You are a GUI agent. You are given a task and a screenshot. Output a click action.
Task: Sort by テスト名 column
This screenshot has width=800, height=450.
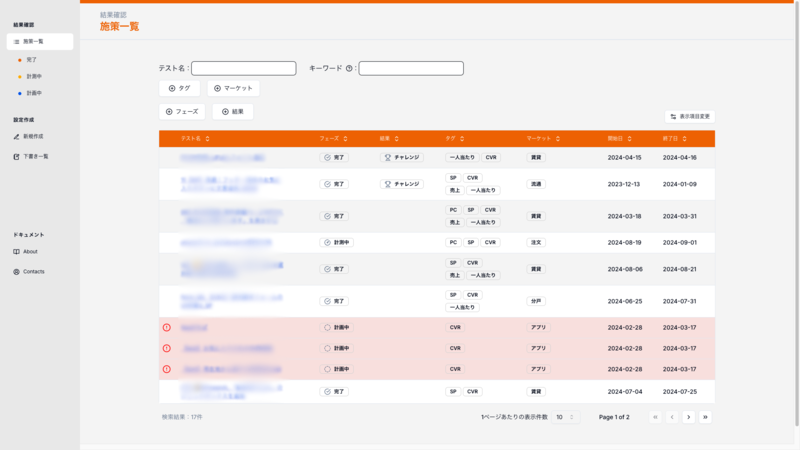(195, 139)
